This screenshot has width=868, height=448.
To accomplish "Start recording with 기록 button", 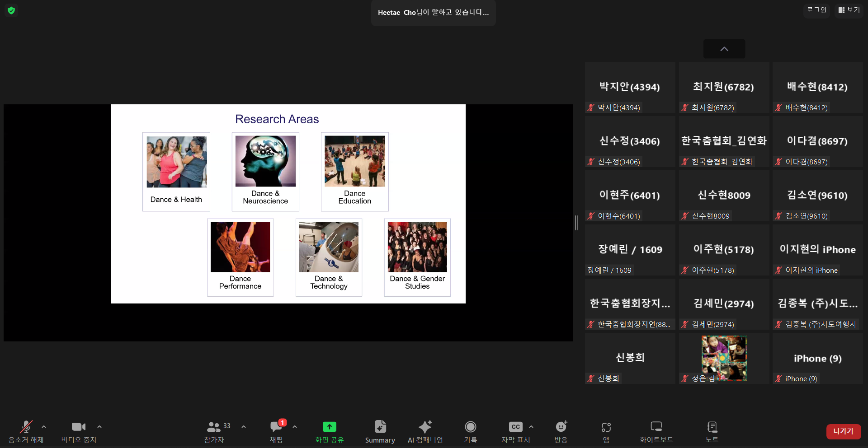I will coord(471,432).
